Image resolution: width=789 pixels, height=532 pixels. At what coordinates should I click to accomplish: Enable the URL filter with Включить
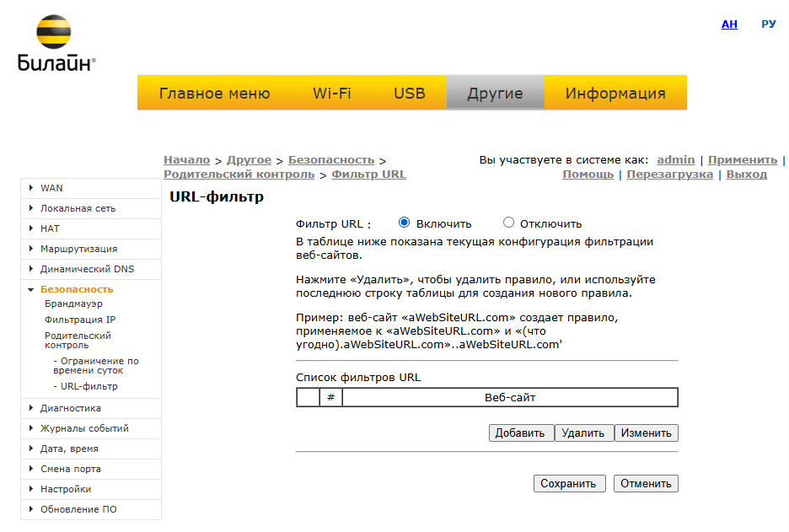(x=404, y=223)
